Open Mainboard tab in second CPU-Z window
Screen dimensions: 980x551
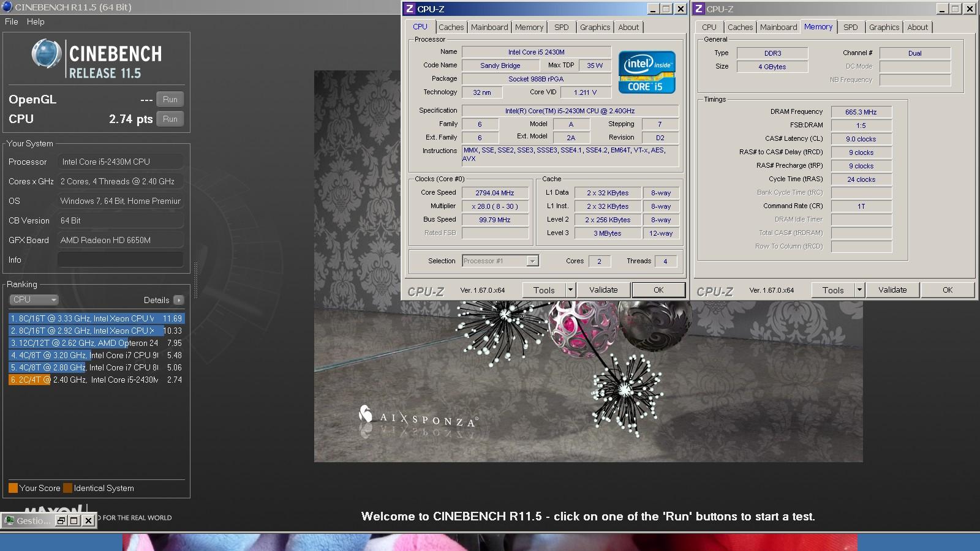778,27
